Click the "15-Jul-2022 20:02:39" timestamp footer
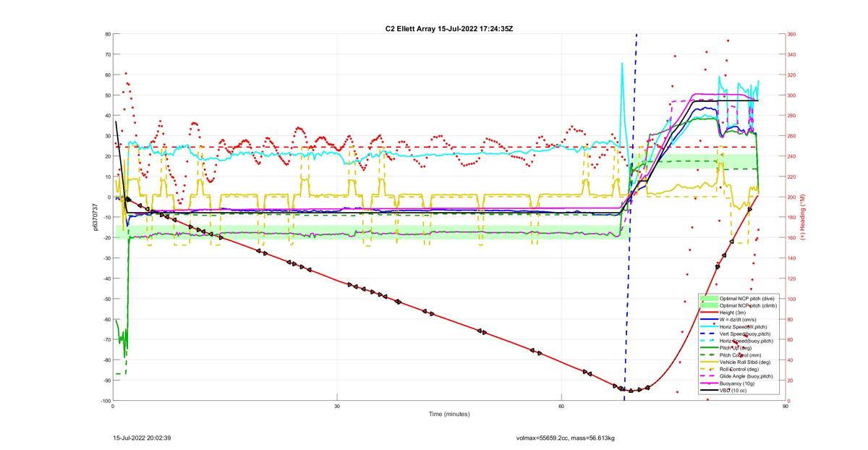Image resolution: width=868 pixels, height=450 pixels. 142,438
